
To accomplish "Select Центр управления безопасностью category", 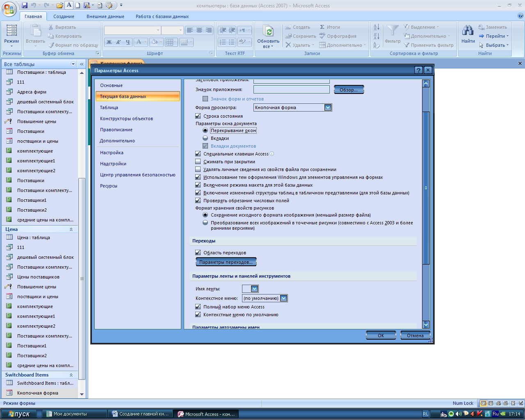I will (137, 175).
